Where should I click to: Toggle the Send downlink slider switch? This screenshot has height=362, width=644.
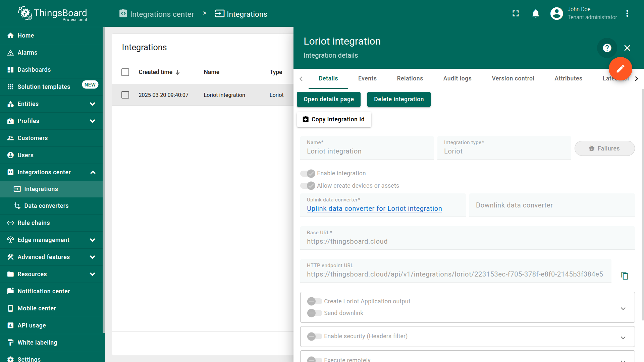(x=314, y=313)
